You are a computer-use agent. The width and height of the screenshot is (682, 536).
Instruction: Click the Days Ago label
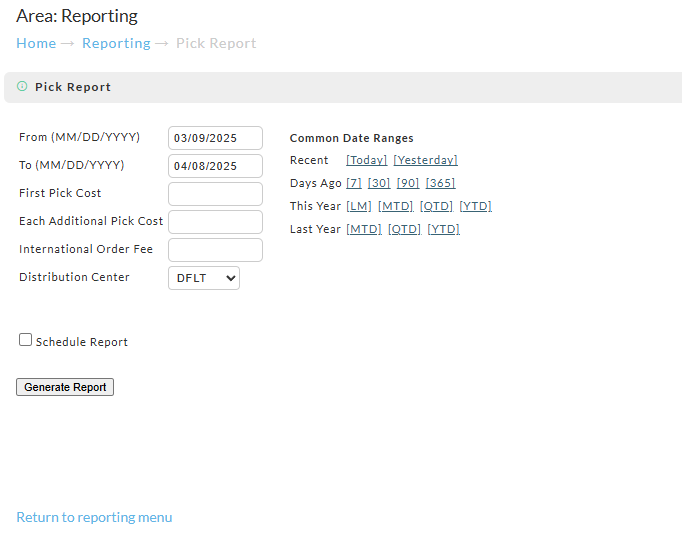[x=316, y=183]
